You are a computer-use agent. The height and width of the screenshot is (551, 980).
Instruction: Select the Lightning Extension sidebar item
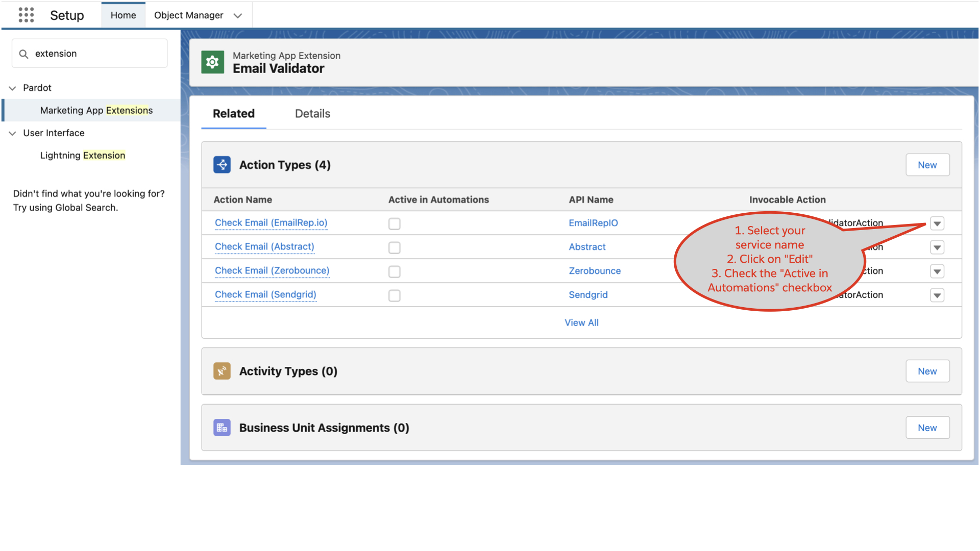tap(83, 155)
